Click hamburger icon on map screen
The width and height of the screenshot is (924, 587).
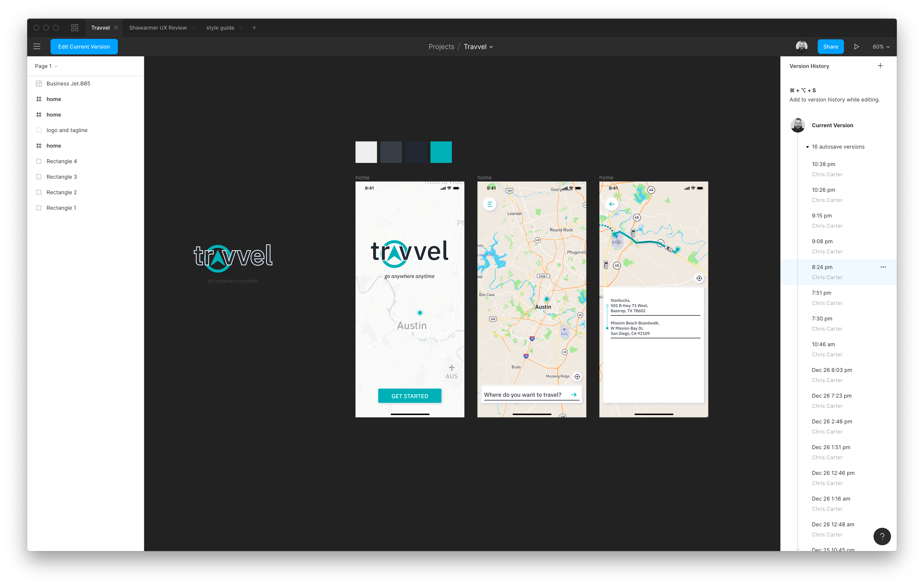click(490, 204)
